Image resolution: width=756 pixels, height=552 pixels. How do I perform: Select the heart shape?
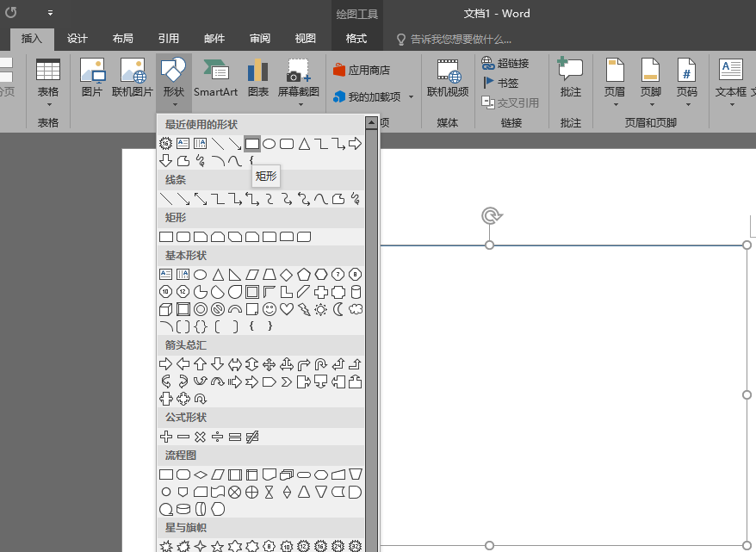coord(287,309)
